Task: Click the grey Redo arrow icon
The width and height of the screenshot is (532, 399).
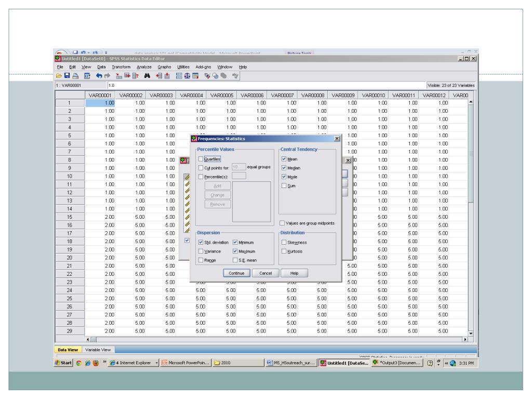Action: [x=107, y=76]
